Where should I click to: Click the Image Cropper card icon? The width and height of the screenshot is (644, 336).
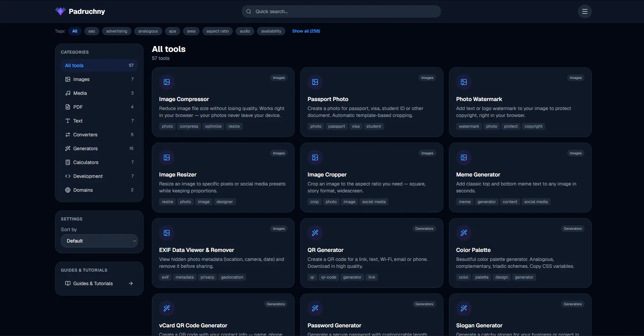pos(315,157)
